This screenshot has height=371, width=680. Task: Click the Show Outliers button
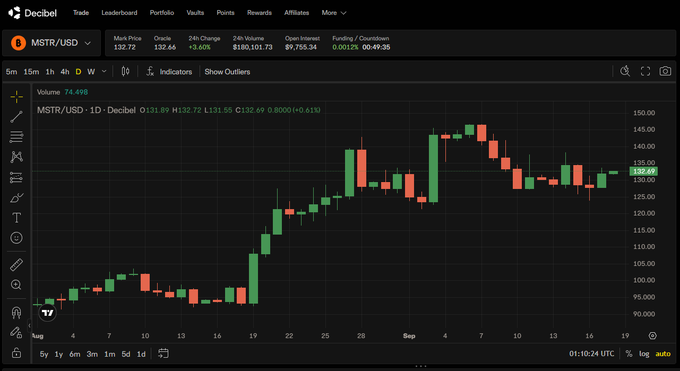click(x=227, y=72)
